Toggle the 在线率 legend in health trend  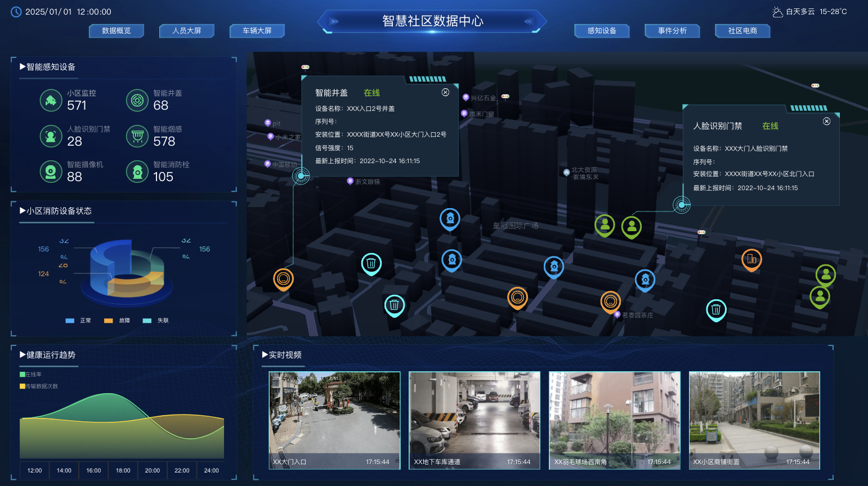(x=23, y=375)
